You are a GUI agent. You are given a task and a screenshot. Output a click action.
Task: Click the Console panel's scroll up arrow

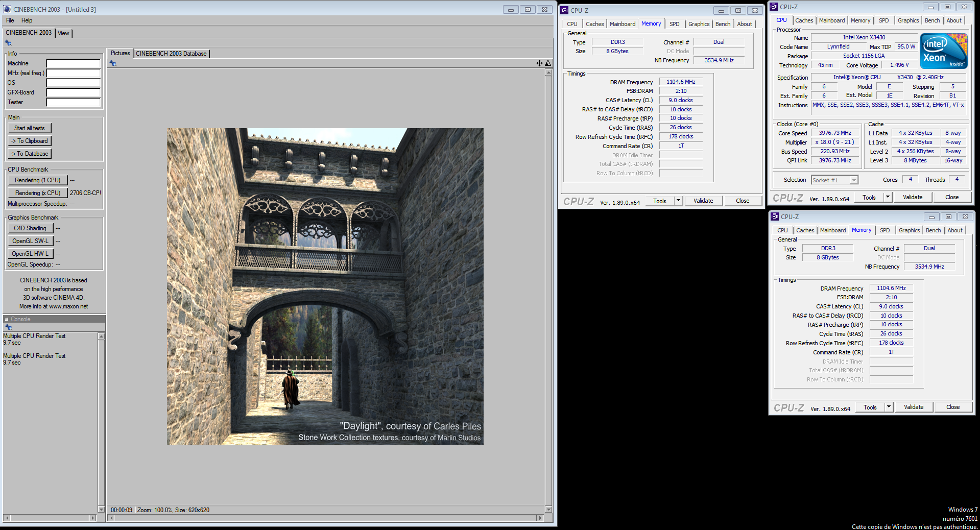click(x=101, y=336)
